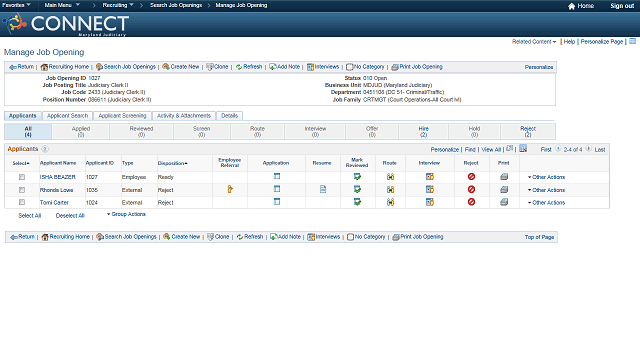
Task: Print ISHA BEAZER's application
Action: click(504, 177)
